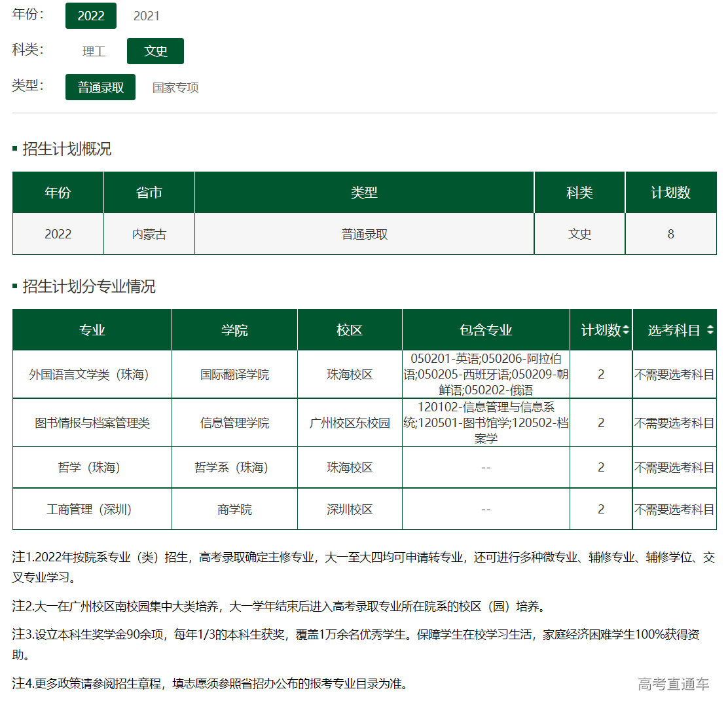Select the 内蒙古 row in overview table
The image size is (728, 710).
tap(149, 234)
